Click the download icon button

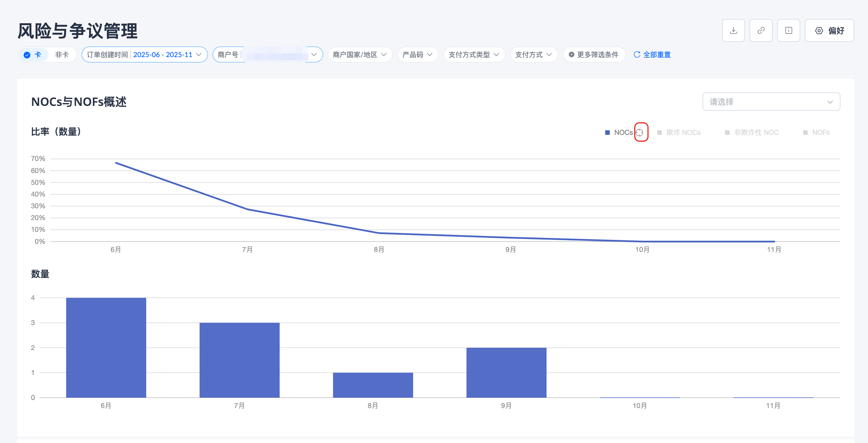733,31
